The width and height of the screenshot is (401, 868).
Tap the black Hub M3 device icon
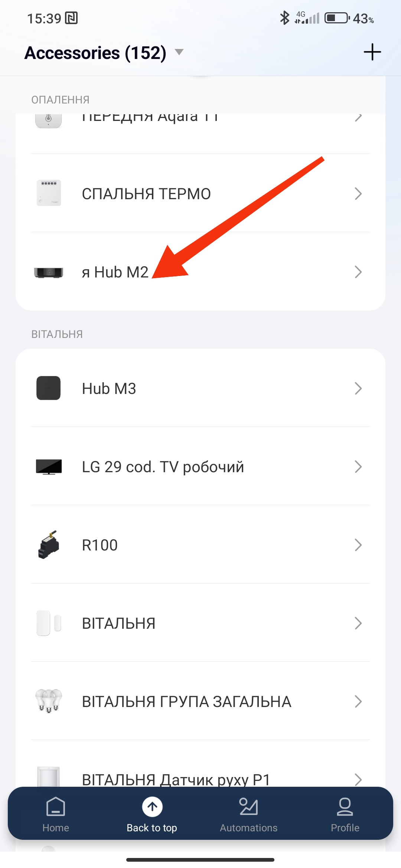point(48,388)
